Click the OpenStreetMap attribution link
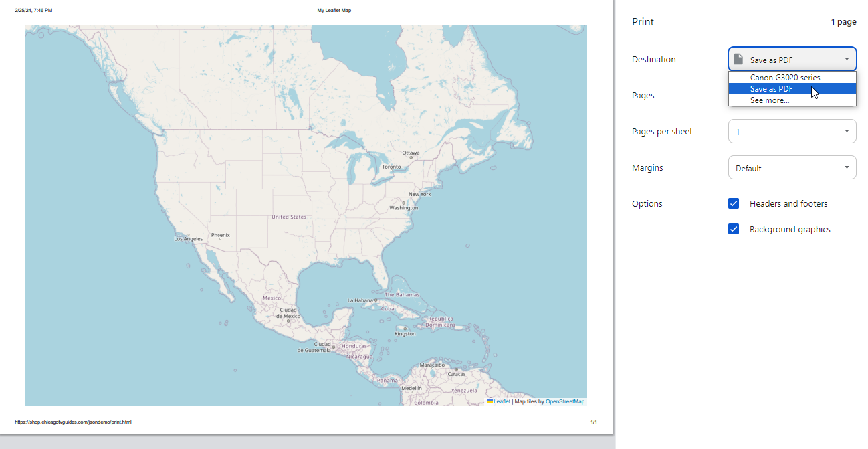Viewport: 868px width, 449px height. coord(564,401)
